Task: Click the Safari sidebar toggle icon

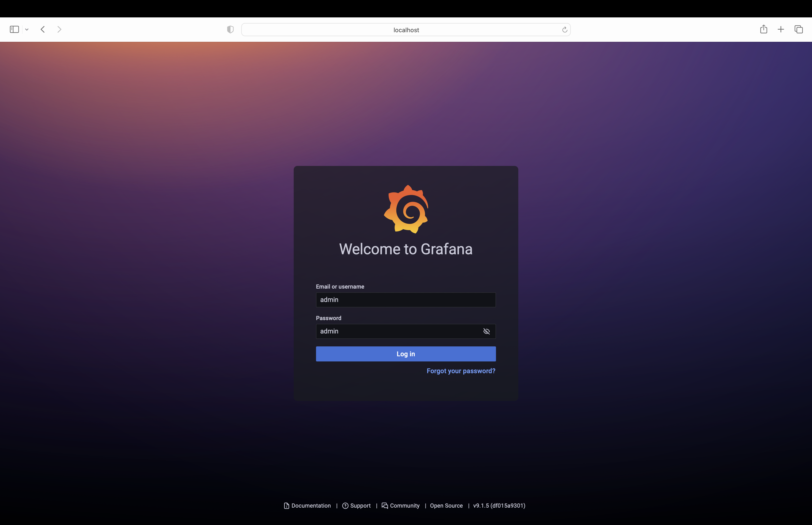Action: tap(14, 29)
